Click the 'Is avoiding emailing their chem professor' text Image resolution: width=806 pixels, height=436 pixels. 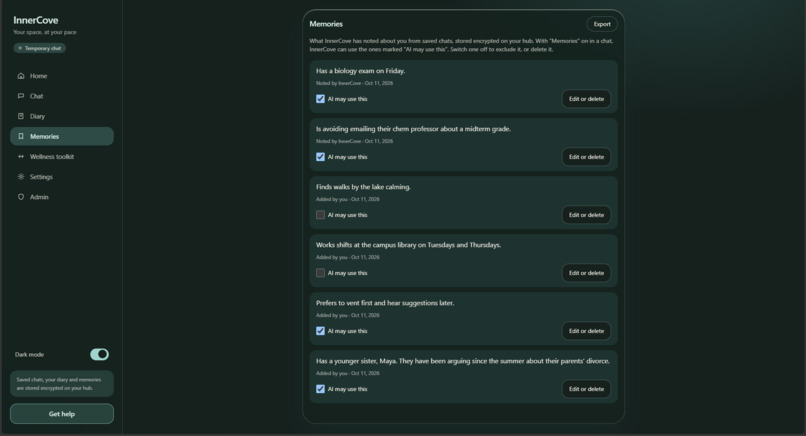pos(413,129)
